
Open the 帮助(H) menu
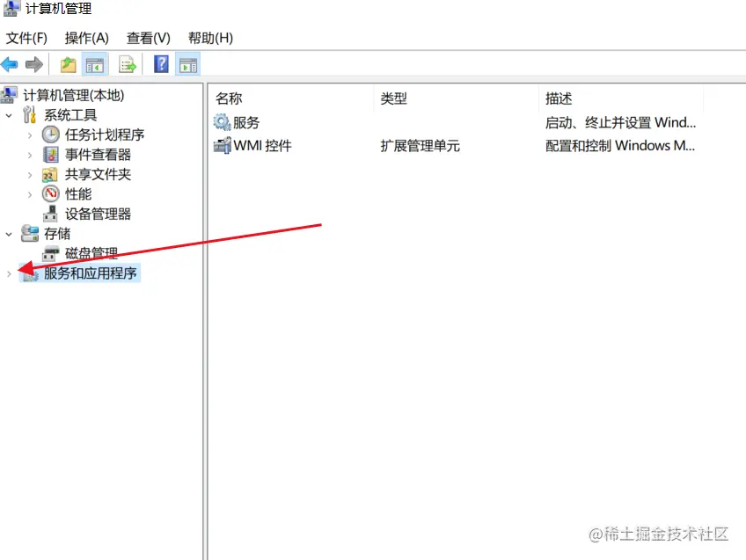(210, 38)
